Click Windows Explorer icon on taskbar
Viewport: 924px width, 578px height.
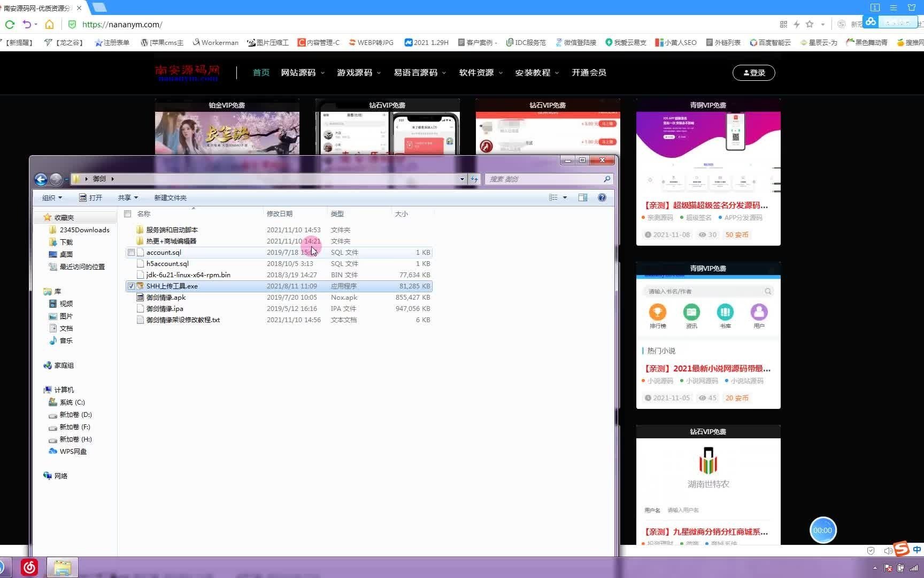point(63,567)
